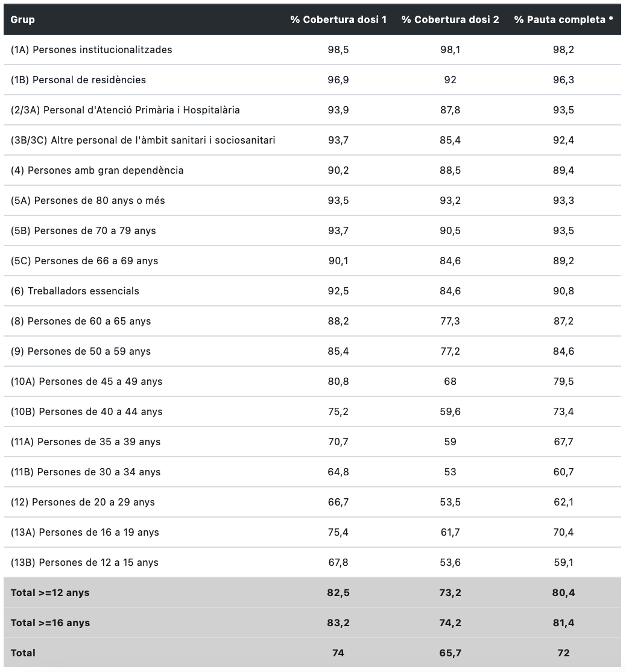Viewport: 626px width, 672px height.
Task: Click the '% Cobertura dosi 1' header
Action: tap(338, 20)
